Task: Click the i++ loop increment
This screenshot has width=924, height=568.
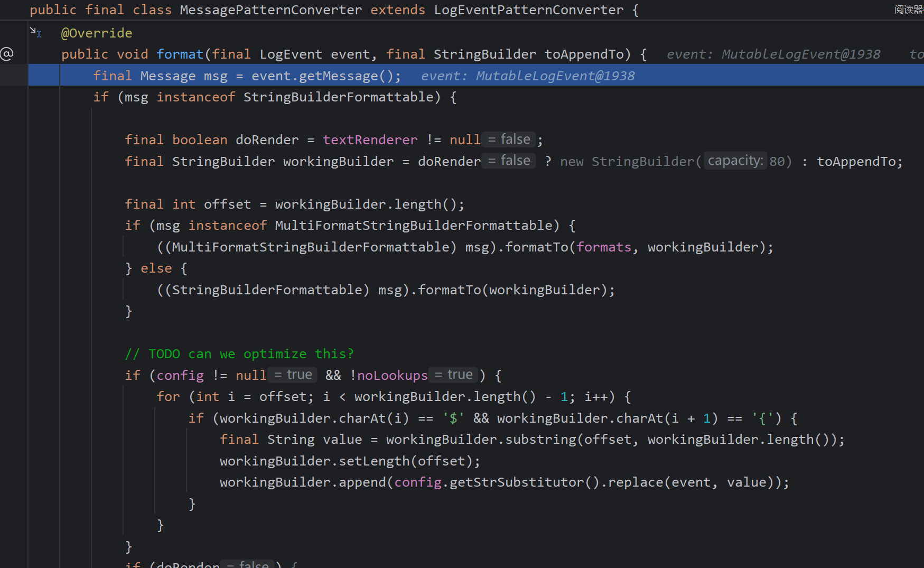Action: (x=596, y=397)
